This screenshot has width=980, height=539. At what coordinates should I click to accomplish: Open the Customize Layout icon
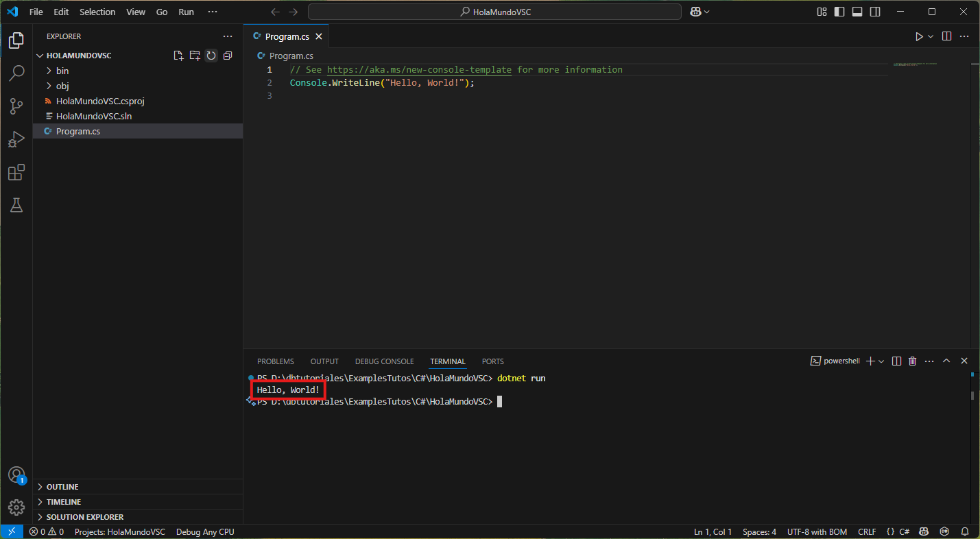[822, 12]
